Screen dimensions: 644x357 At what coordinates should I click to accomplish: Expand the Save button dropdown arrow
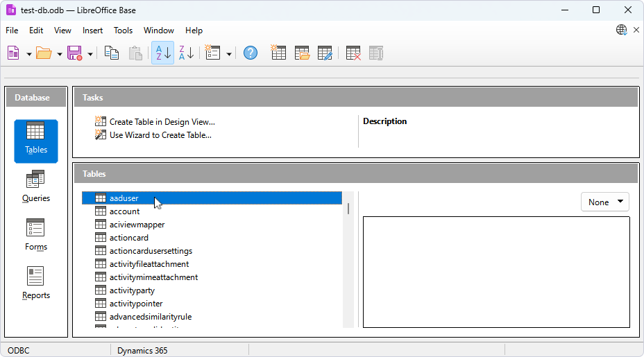pyautogui.click(x=90, y=53)
